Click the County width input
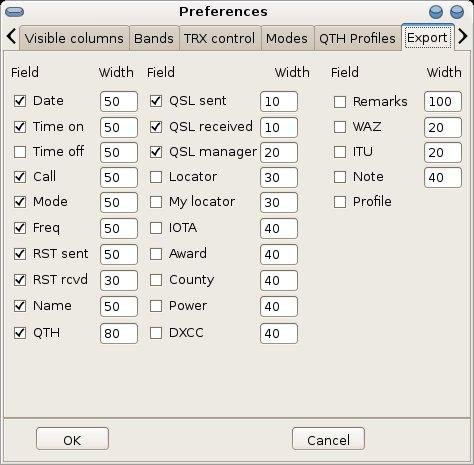This screenshot has width=474, height=465. (x=279, y=280)
